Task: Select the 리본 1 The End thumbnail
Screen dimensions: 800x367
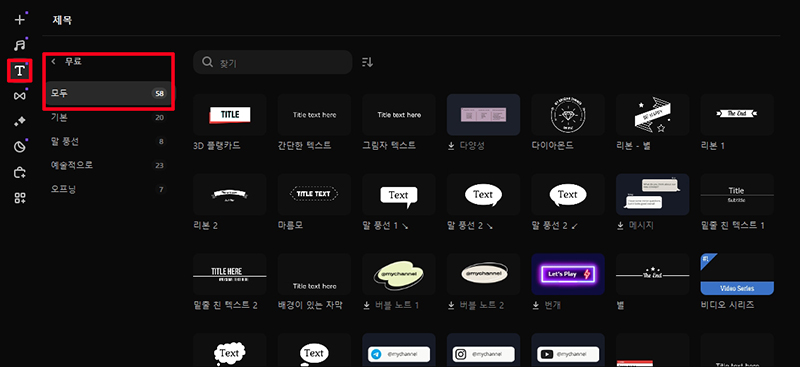Action: pyautogui.click(x=738, y=115)
